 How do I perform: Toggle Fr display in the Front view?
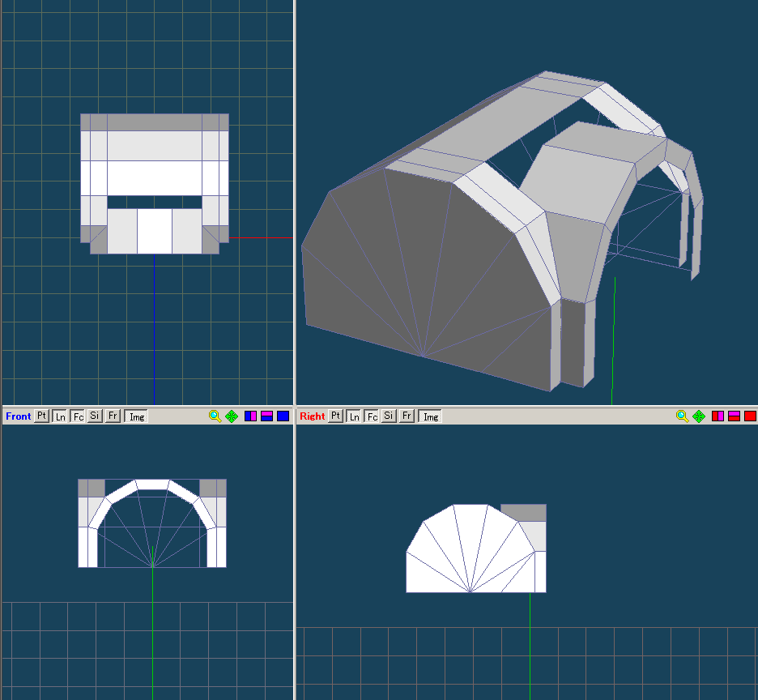point(113,416)
